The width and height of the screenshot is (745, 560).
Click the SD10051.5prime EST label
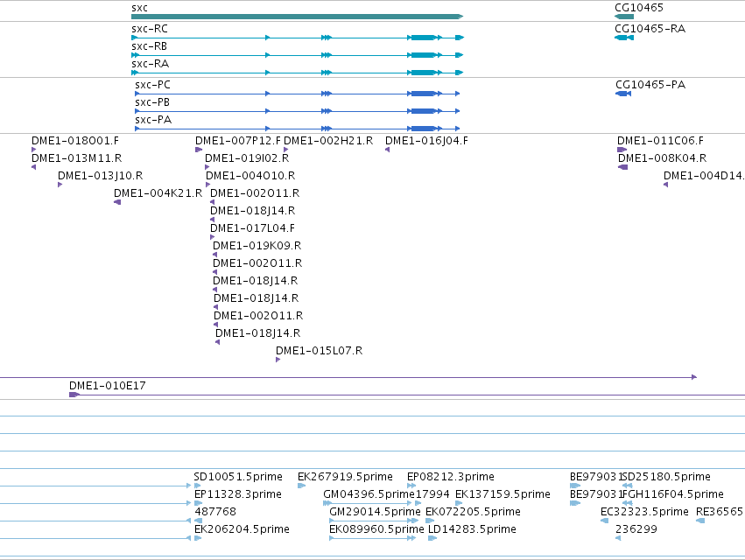click(238, 477)
